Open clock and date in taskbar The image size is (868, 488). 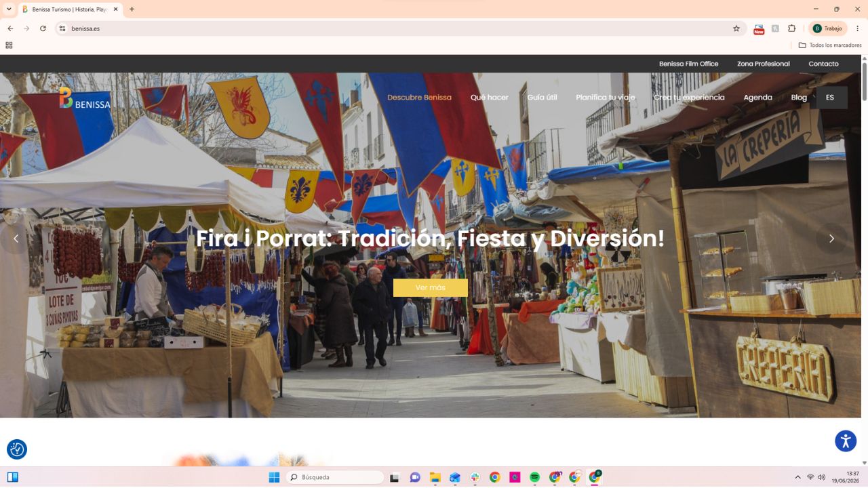(x=846, y=477)
